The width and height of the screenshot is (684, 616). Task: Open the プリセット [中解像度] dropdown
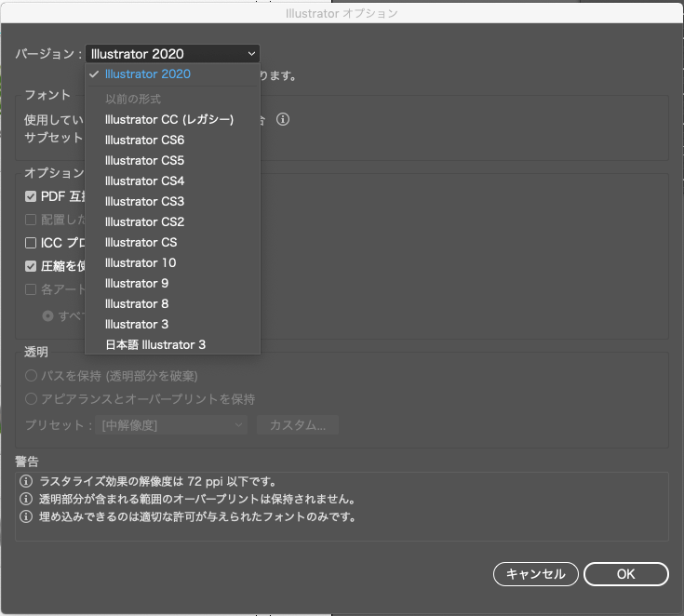[171, 425]
